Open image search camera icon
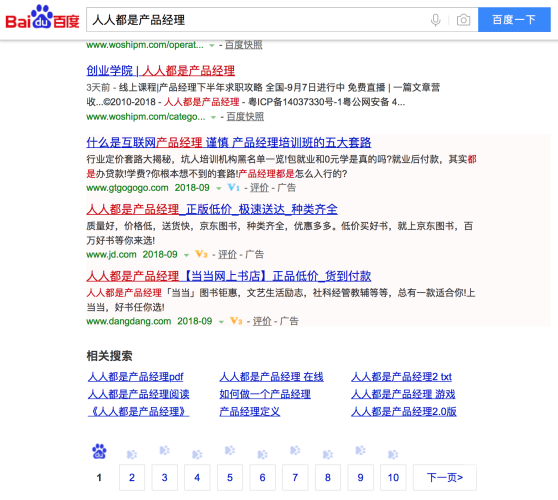This screenshot has height=500, width=558. (x=463, y=20)
